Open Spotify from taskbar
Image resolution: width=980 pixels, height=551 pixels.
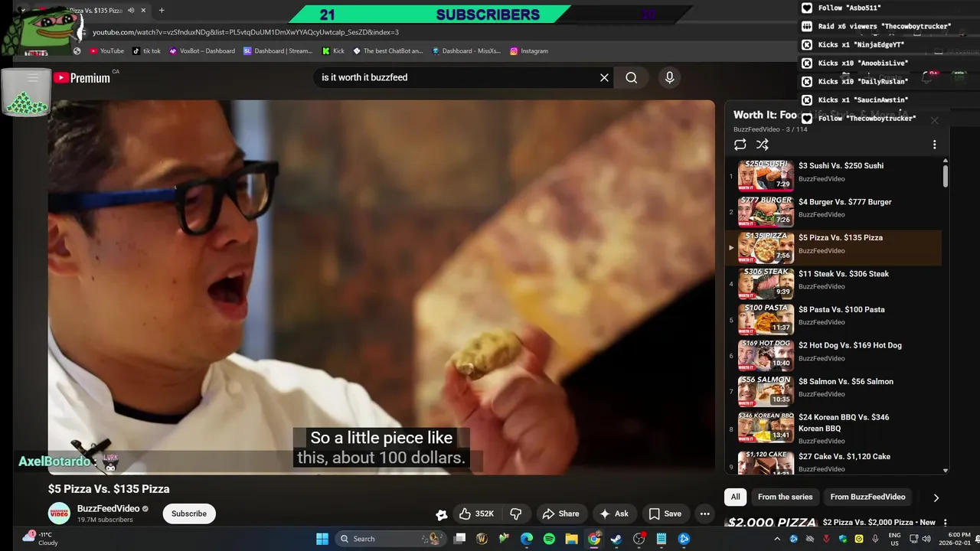point(549,539)
